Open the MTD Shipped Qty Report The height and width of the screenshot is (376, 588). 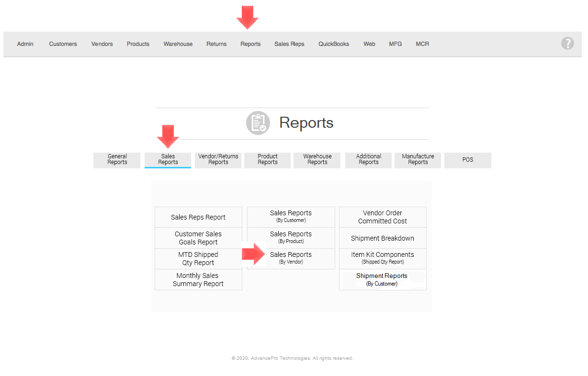[198, 259]
